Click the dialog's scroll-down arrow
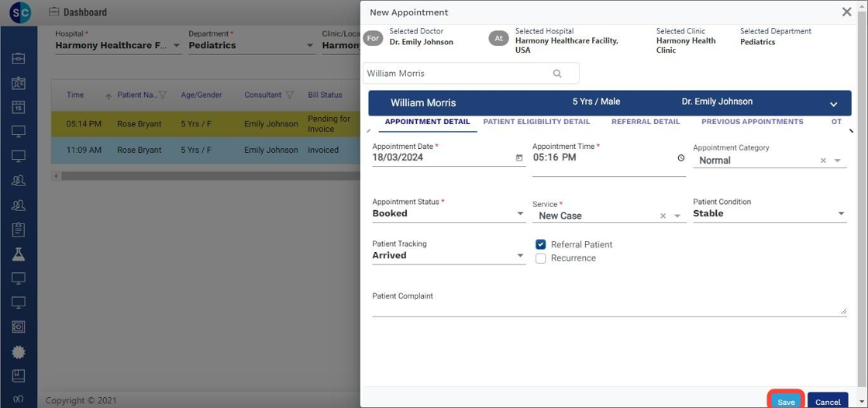The width and height of the screenshot is (868, 408). 863,400
